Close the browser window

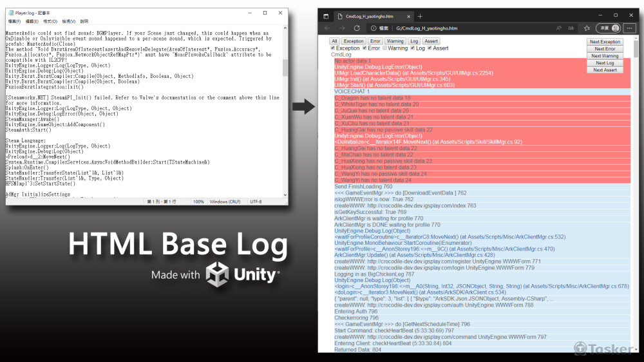coord(631,15)
